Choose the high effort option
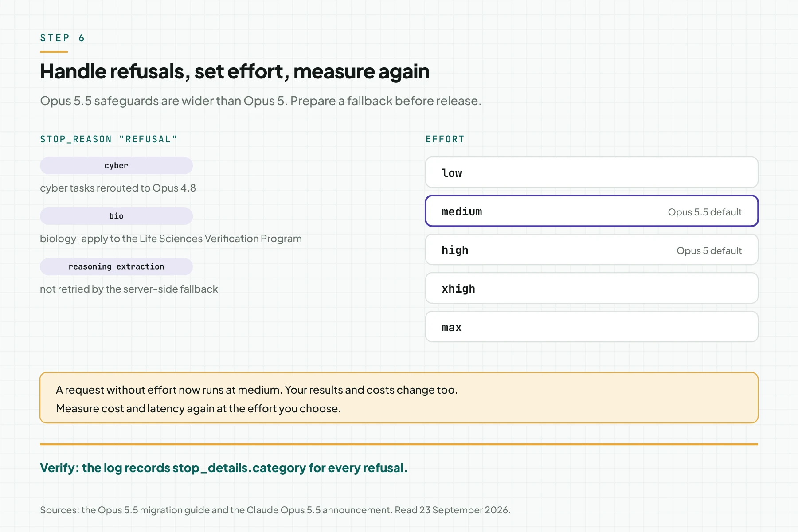 [592, 250]
